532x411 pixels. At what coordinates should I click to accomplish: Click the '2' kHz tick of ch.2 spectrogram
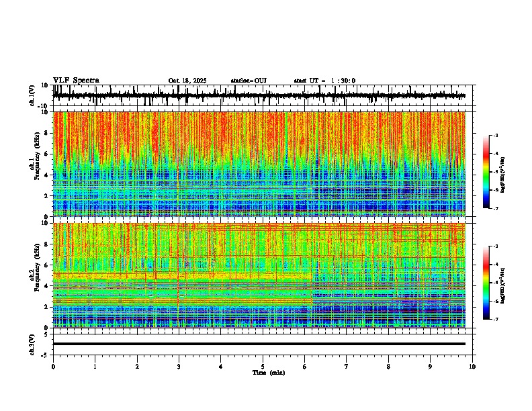point(47,307)
